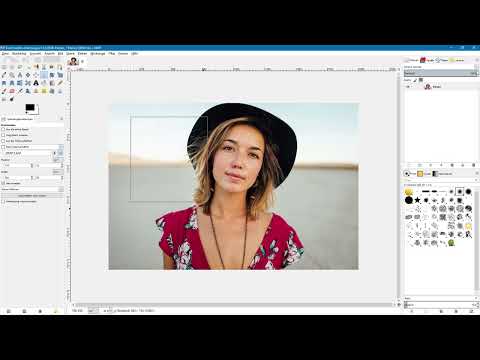The height and width of the screenshot is (360, 480).
Task: Select the Flip tool
Action: (x=20, y=83)
